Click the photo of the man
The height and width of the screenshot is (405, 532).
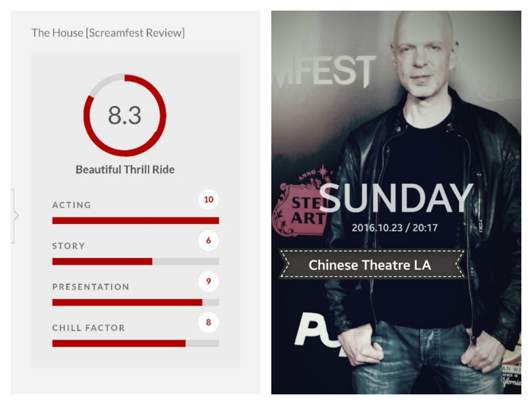pyautogui.click(x=396, y=203)
